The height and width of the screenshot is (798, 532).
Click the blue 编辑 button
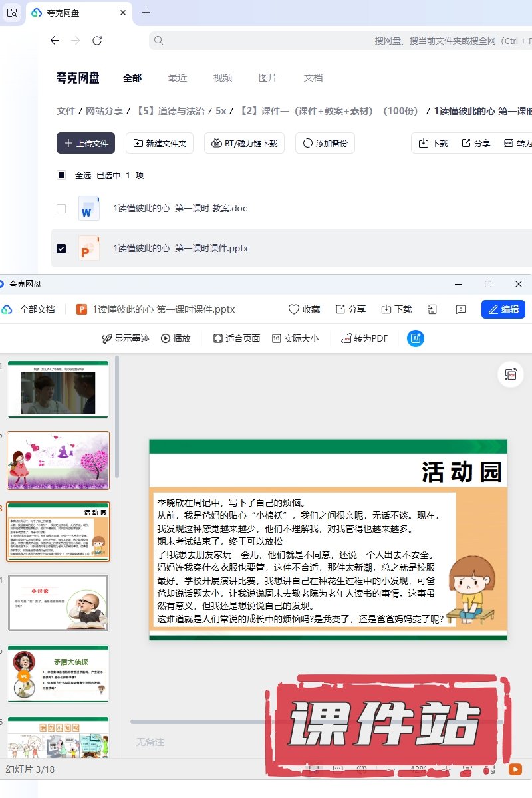point(503,309)
